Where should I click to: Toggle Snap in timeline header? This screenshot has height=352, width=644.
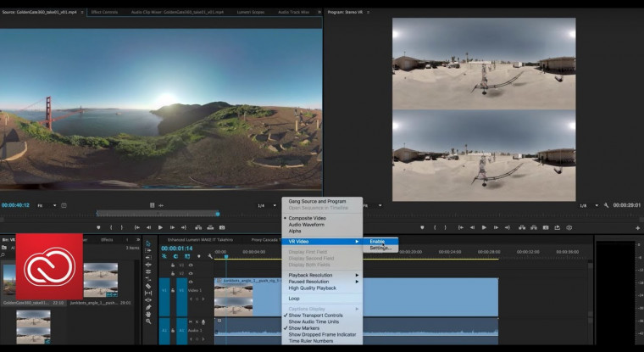(175, 256)
